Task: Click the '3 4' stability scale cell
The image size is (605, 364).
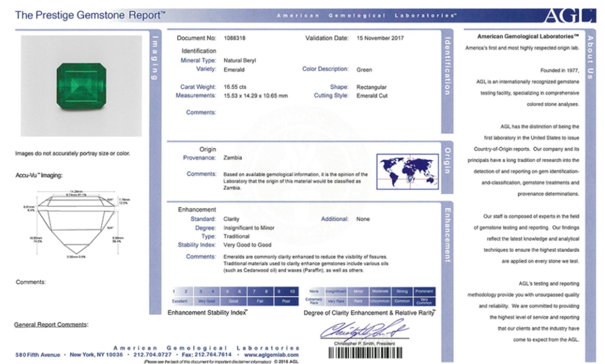Action: pos(207,291)
